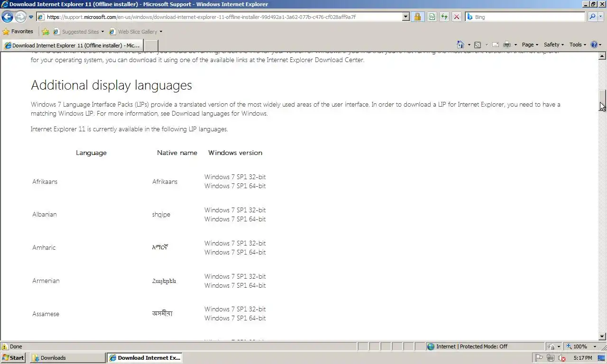Click the 'Afrikaans' language cell

[x=45, y=182]
